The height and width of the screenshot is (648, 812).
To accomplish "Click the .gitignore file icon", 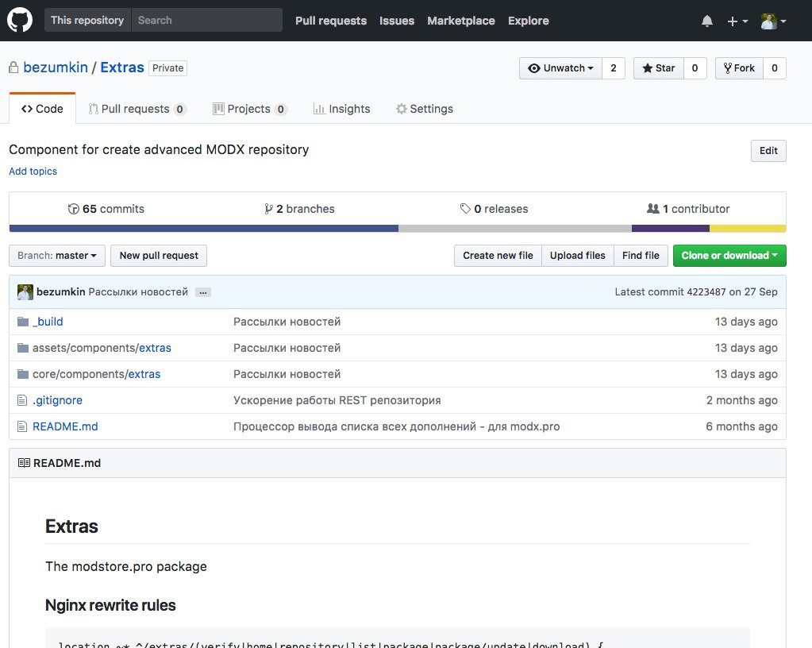I will point(23,400).
